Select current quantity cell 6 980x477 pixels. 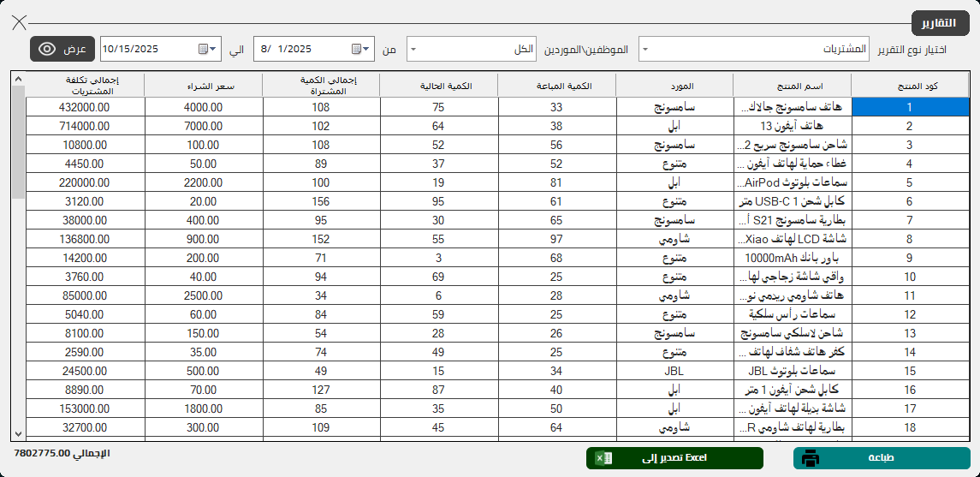[439, 295]
